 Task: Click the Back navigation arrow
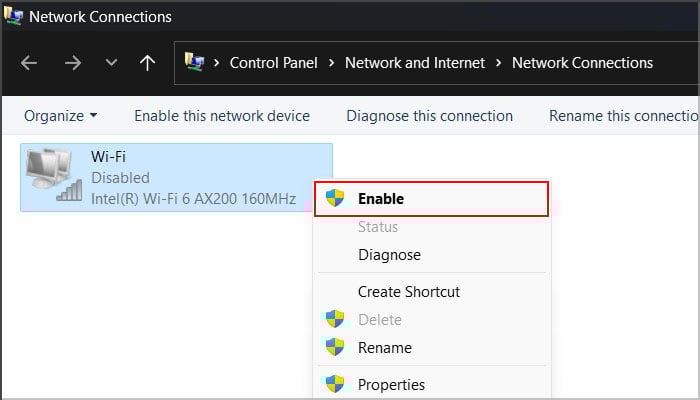(29, 63)
